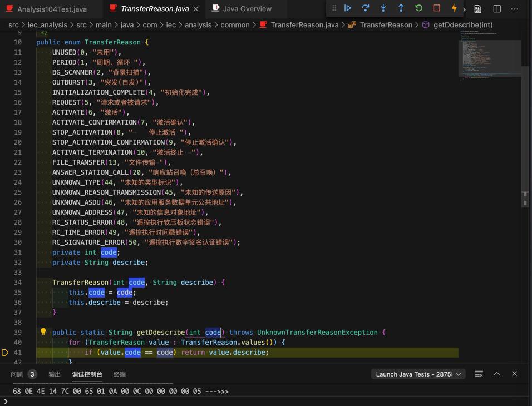The image size is (532, 406).
Task: Show the lightbulb quick fix on line 39
Action: [x=43, y=332]
